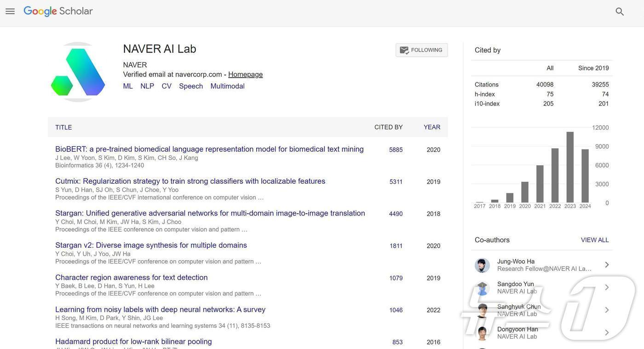Select the Multimodal interest tag
Screen dimensions: 644x349
227,86
